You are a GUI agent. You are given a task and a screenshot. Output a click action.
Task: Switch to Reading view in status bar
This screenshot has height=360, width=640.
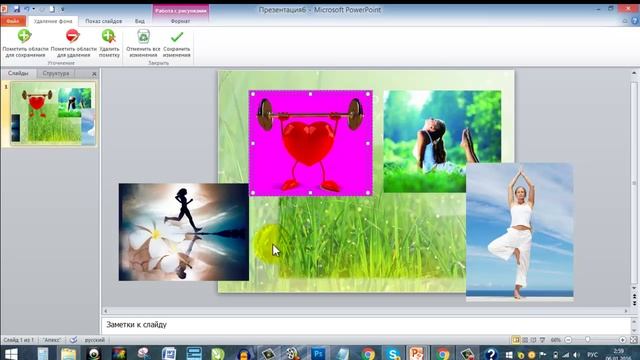[x=533, y=340]
